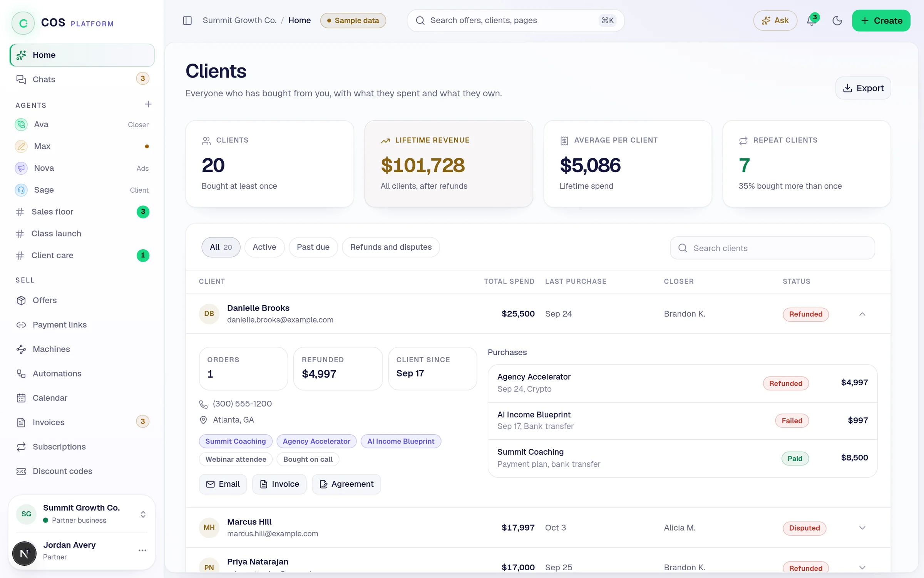Open Jordan Avery more options menu
The height and width of the screenshot is (578, 924).
[x=142, y=550]
